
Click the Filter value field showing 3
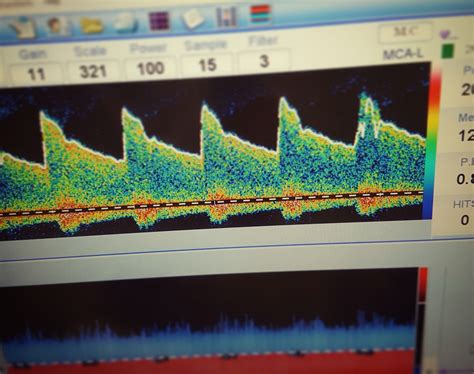(264, 61)
